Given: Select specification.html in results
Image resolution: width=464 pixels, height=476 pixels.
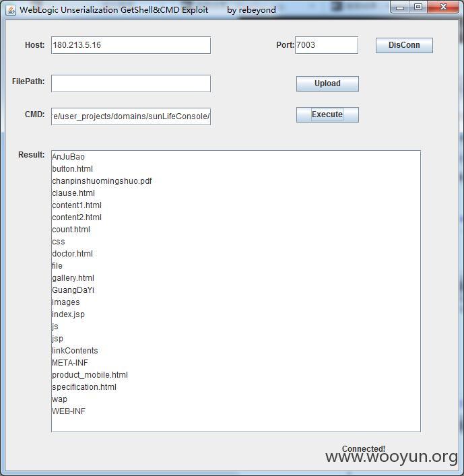Looking at the screenshot, I should 84,387.
